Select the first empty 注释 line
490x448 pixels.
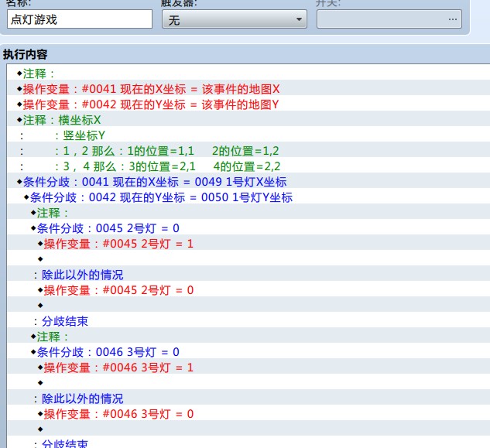tap(248, 74)
